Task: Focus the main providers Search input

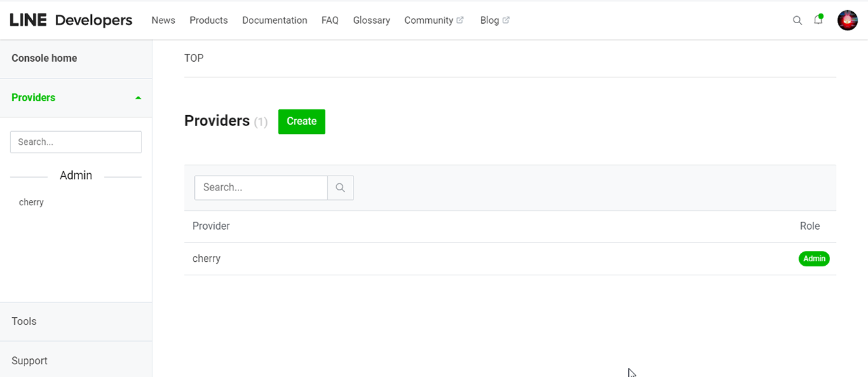Action: pos(261,188)
